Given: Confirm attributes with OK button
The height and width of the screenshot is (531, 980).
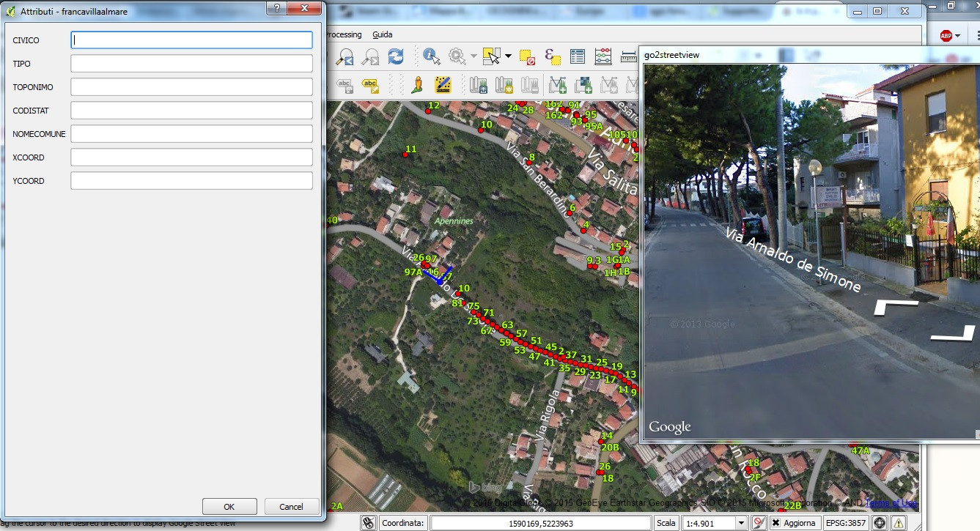Looking at the screenshot, I should [x=229, y=507].
